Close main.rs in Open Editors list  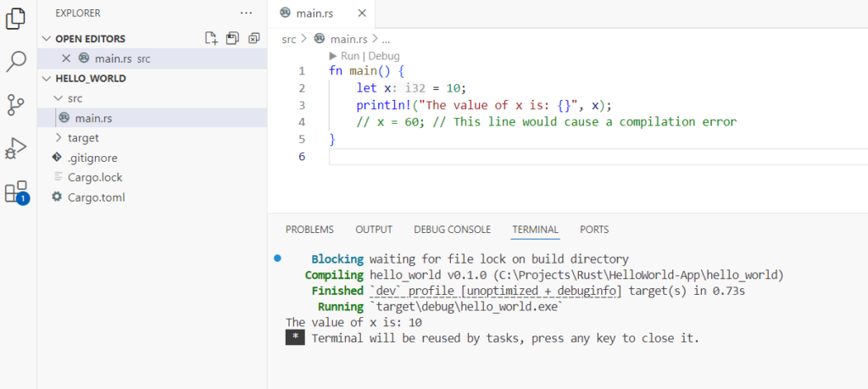click(66, 58)
